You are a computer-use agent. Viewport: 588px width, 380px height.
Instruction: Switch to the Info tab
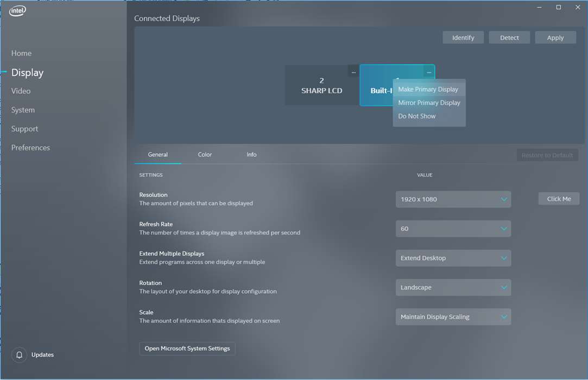point(251,154)
